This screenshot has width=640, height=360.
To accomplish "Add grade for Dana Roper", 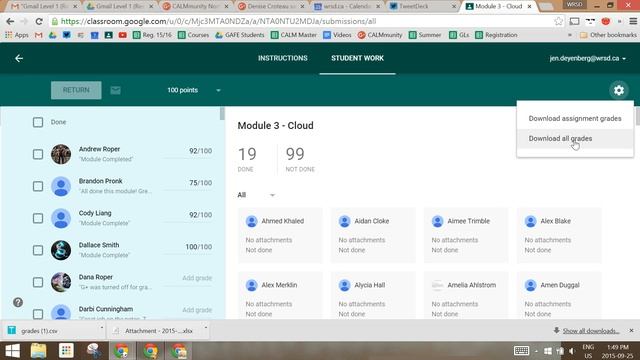I will (197, 278).
